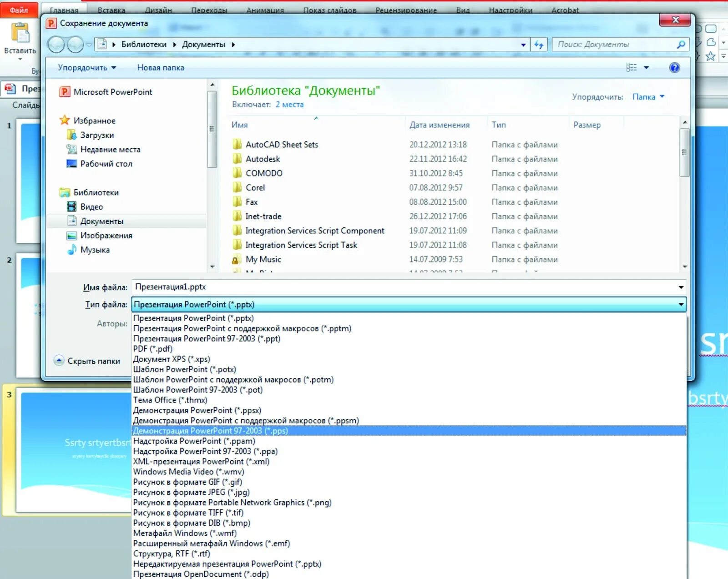
Task: Select the Документы library in the sidebar
Action: tap(126, 221)
